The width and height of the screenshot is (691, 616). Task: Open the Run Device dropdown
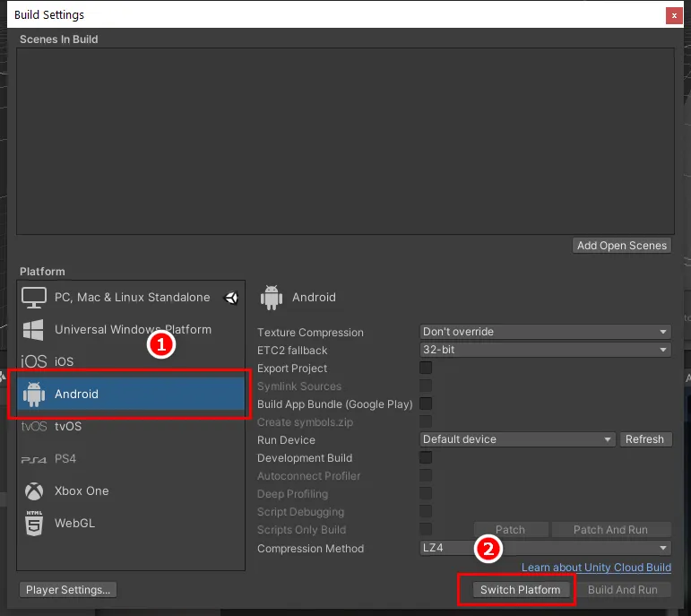coord(516,439)
